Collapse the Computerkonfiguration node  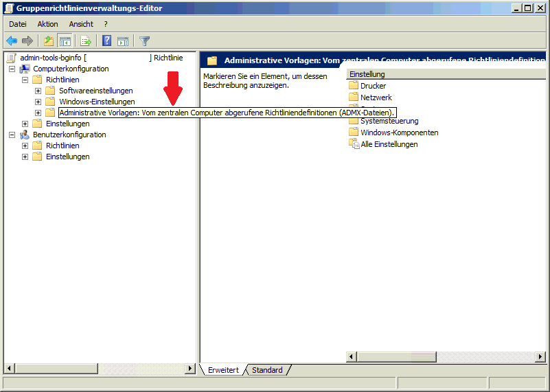click(x=12, y=69)
